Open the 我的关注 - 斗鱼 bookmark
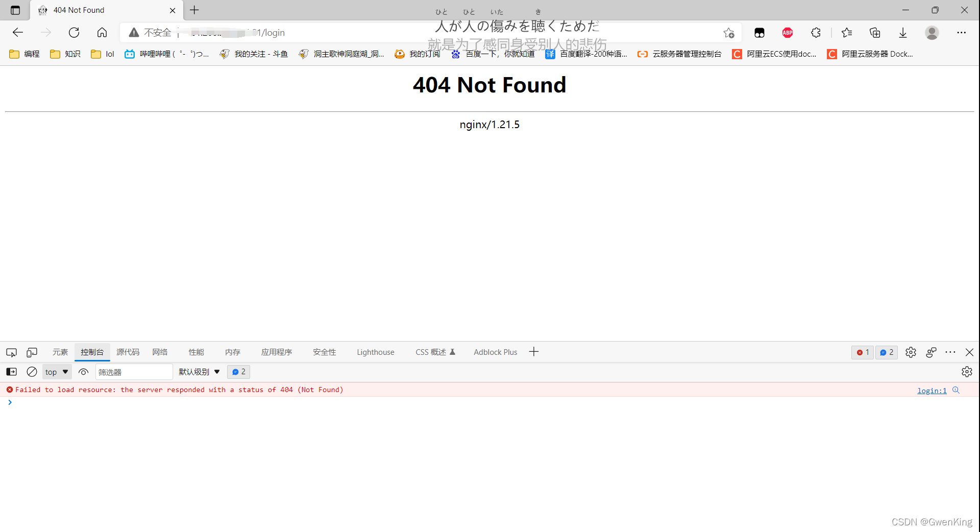Image resolution: width=980 pixels, height=532 pixels. pos(254,54)
